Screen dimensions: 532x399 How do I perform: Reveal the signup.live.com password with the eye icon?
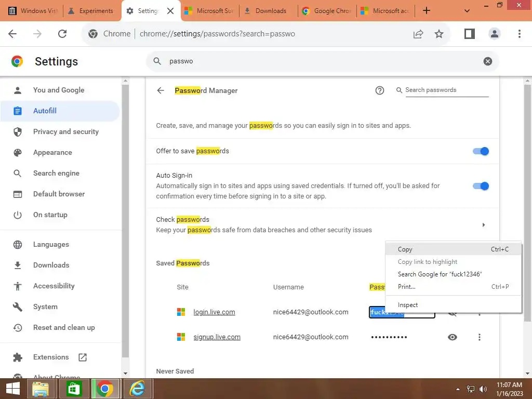[x=453, y=337]
